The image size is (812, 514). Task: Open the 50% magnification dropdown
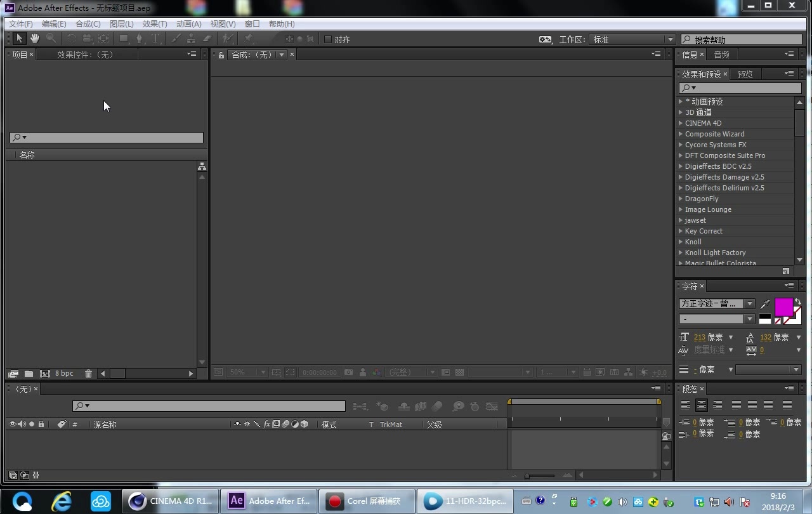pyautogui.click(x=247, y=372)
